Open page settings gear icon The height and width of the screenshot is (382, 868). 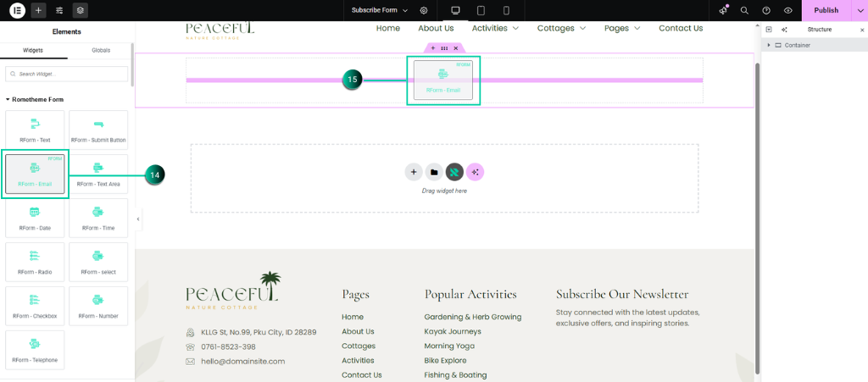(x=424, y=10)
